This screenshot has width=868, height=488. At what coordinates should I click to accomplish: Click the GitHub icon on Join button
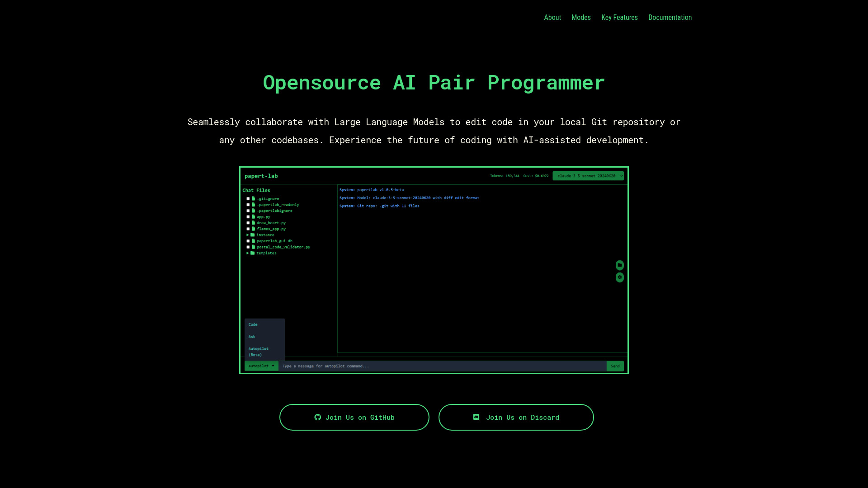[317, 417]
